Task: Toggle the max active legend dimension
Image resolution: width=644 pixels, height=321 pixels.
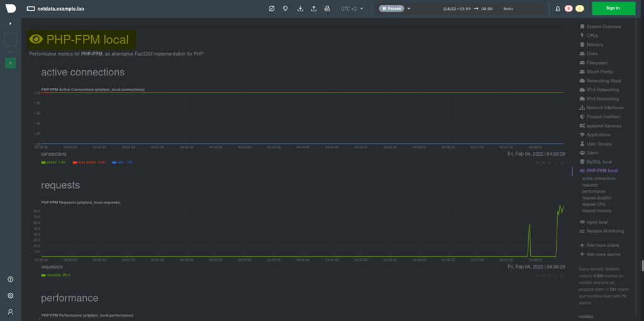Action: 87,162
